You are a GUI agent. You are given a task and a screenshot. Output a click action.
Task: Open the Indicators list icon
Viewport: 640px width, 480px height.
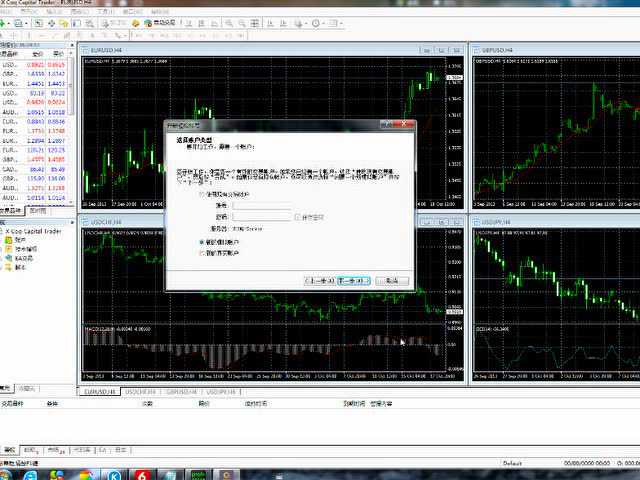(x=298, y=24)
